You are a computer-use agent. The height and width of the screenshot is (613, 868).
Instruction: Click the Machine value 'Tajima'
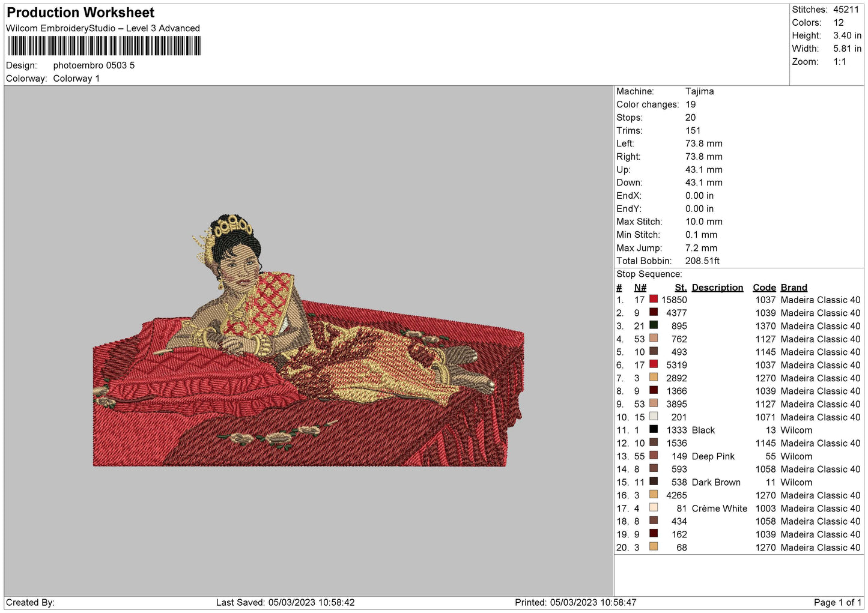point(699,91)
